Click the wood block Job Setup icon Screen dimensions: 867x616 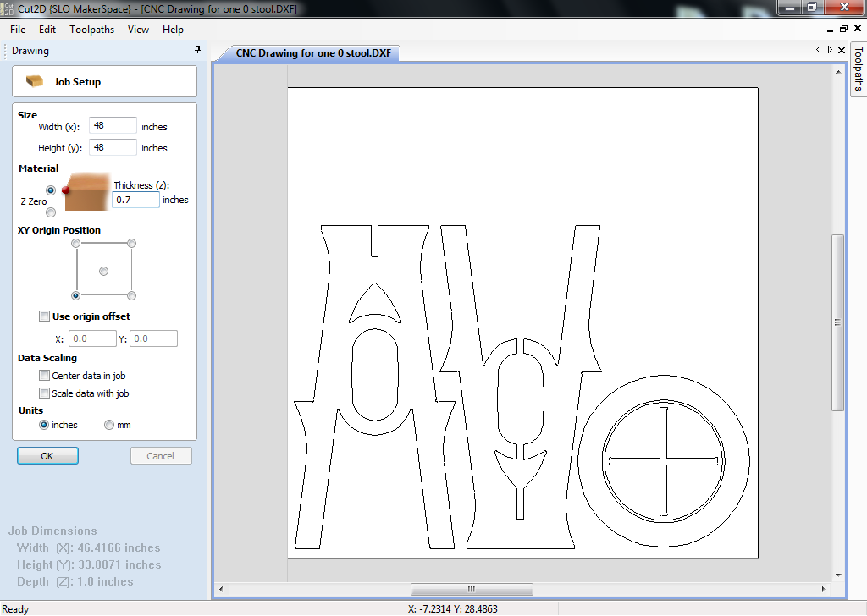34,82
